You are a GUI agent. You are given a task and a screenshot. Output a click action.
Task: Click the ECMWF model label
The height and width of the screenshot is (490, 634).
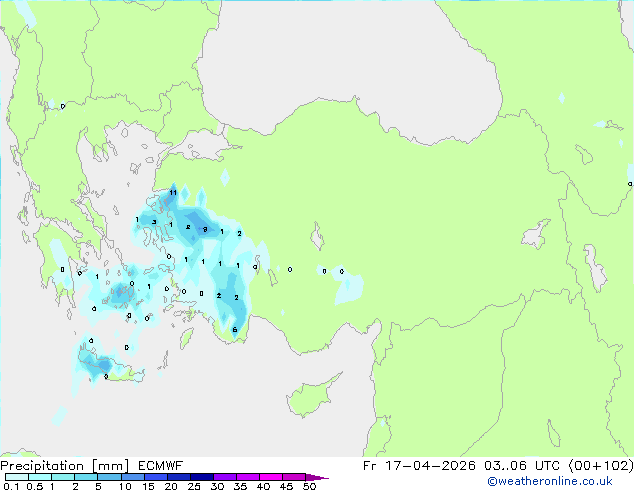point(161,466)
